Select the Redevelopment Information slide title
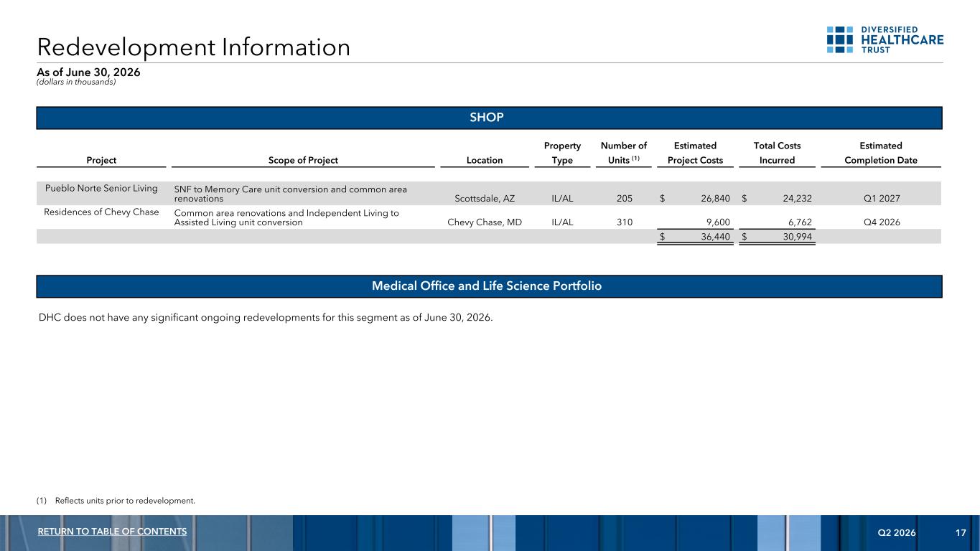980x551 pixels. pyautogui.click(x=194, y=47)
